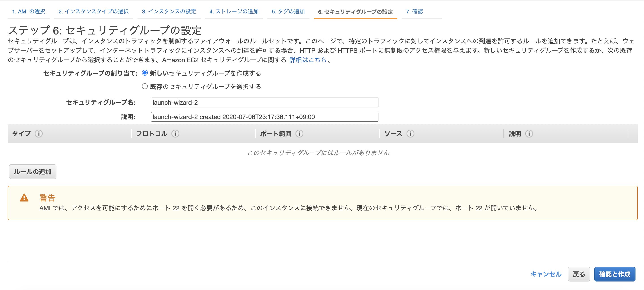Click the info icon beside タイプ header
644x290 pixels.
click(39, 134)
